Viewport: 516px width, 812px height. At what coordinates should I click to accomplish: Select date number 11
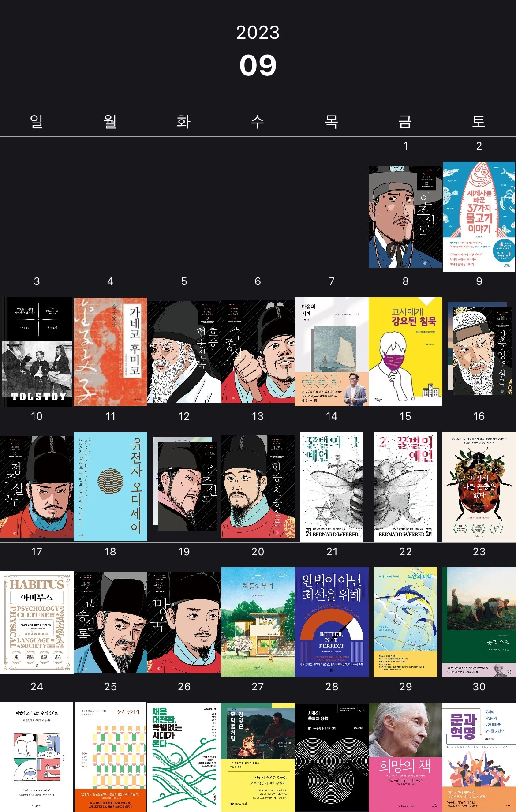pos(110,416)
